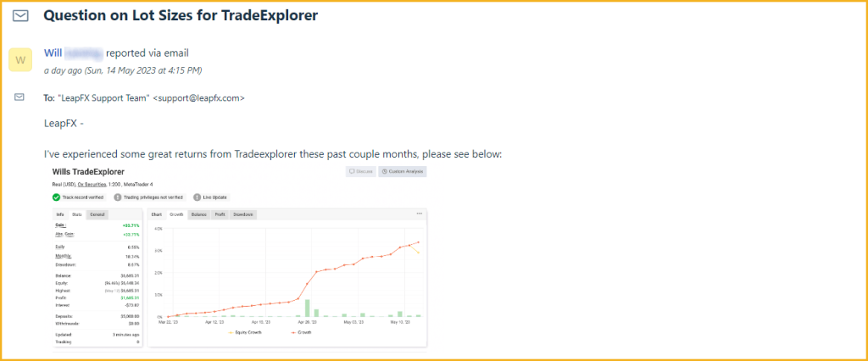The image size is (868, 361).
Task: Click the Discuss button in the chart image
Action: [x=361, y=172]
